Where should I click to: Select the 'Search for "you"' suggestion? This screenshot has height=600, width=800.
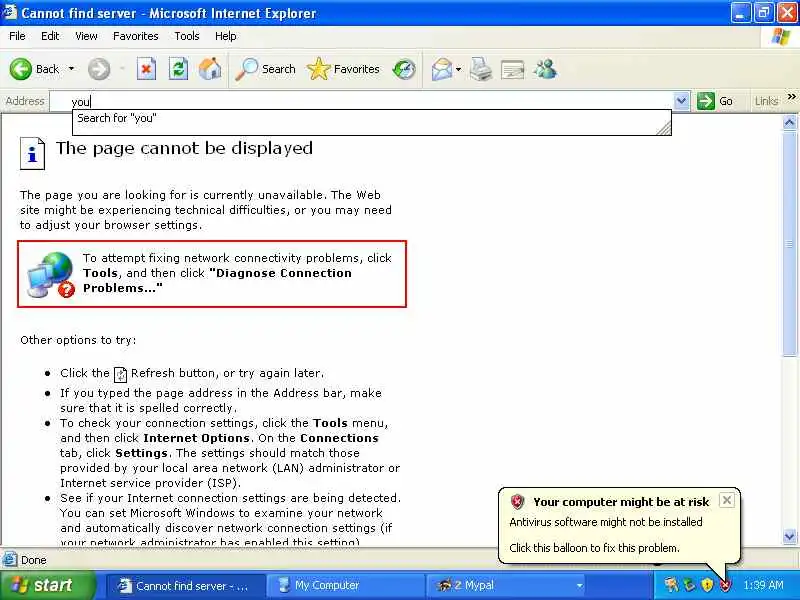coord(371,118)
